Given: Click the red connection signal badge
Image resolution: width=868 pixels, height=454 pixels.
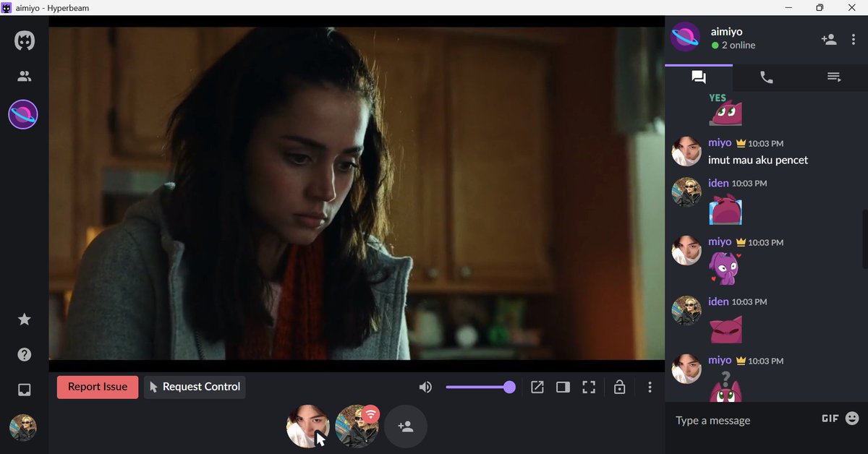Looking at the screenshot, I should click(x=371, y=414).
